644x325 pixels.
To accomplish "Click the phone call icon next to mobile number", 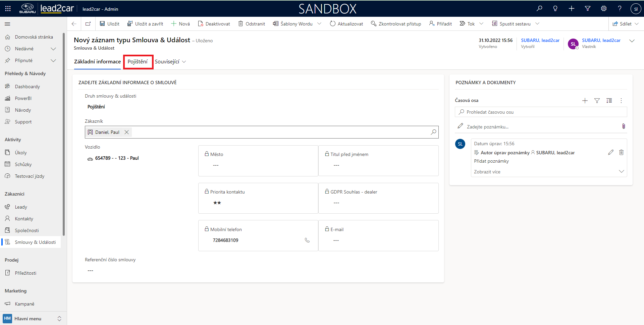I will click(307, 240).
